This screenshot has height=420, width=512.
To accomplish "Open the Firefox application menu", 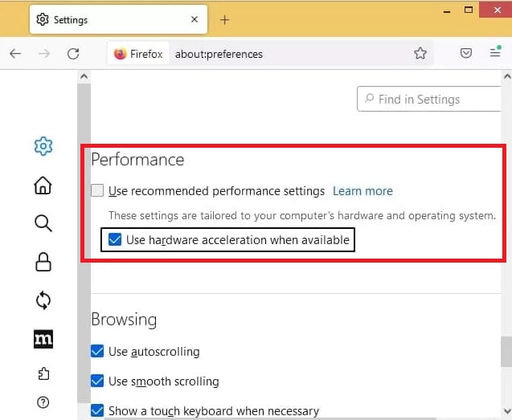I will [x=495, y=52].
